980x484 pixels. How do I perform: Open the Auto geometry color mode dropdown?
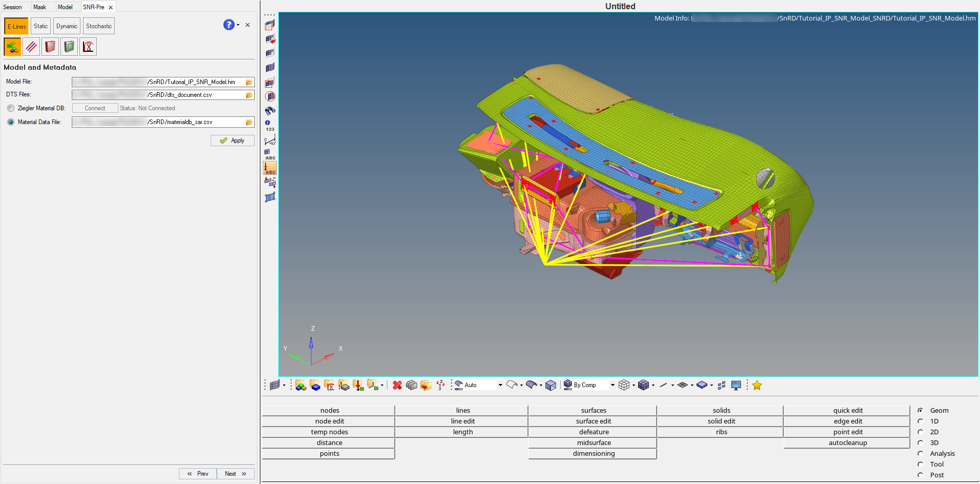pos(500,385)
